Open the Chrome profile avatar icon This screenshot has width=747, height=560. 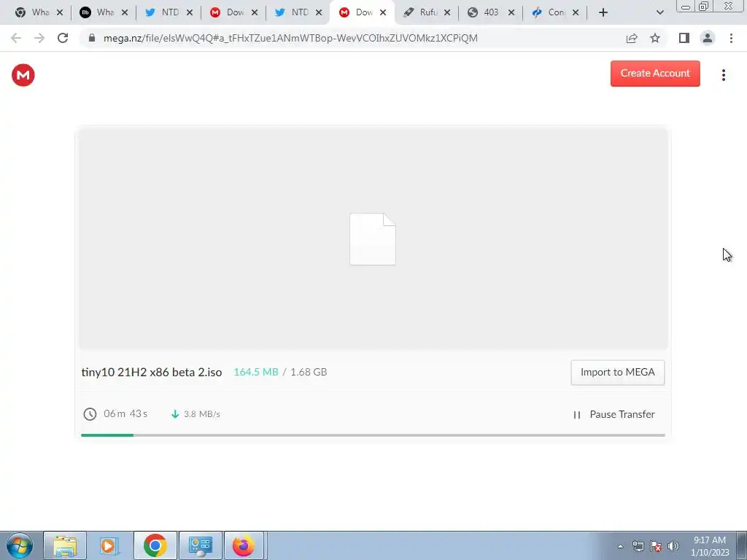coord(708,38)
